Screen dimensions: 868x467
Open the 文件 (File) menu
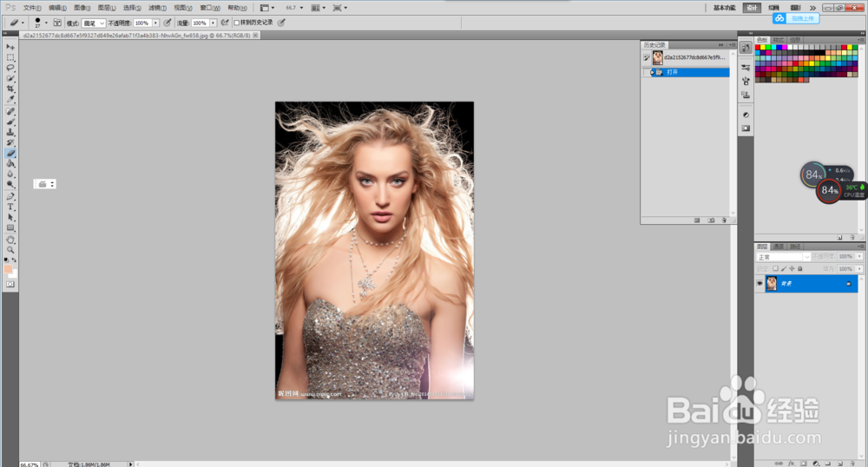[32, 8]
